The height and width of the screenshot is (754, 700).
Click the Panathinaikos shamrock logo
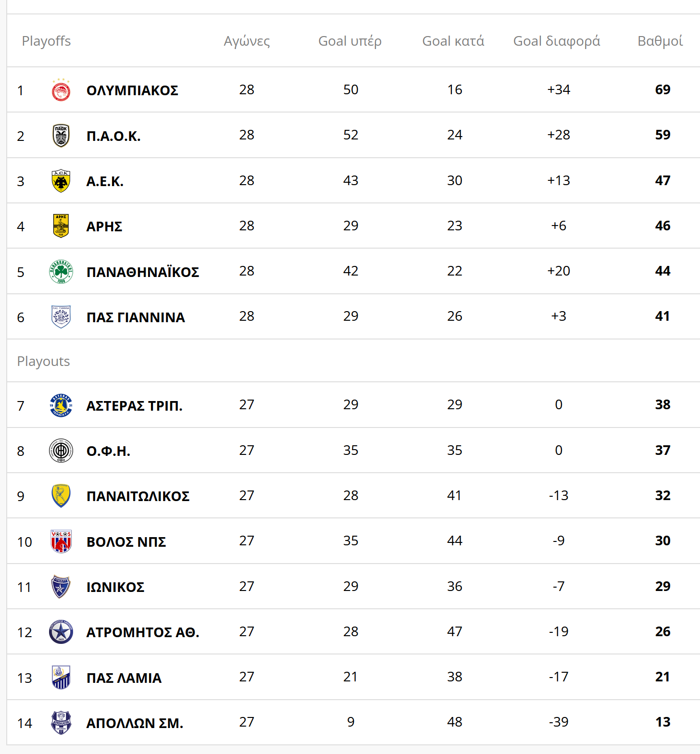[x=61, y=272]
